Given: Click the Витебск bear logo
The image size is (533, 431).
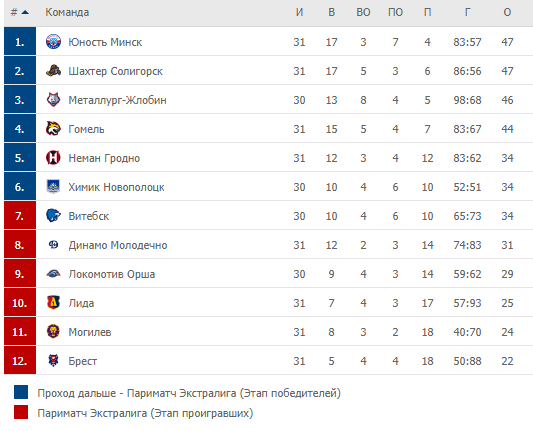Looking at the screenshot, I should [x=53, y=216].
